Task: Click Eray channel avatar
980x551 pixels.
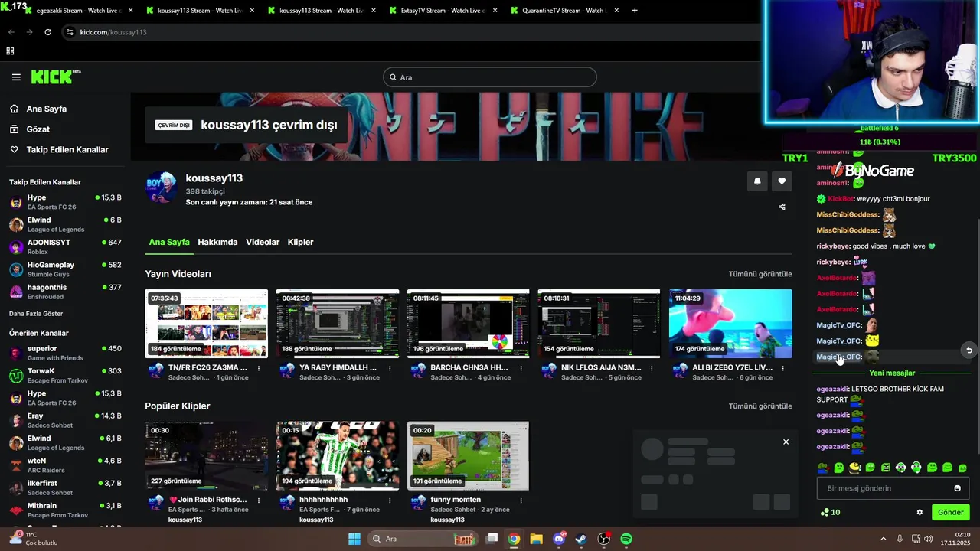Action: pyautogui.click(x=16, y=421)
